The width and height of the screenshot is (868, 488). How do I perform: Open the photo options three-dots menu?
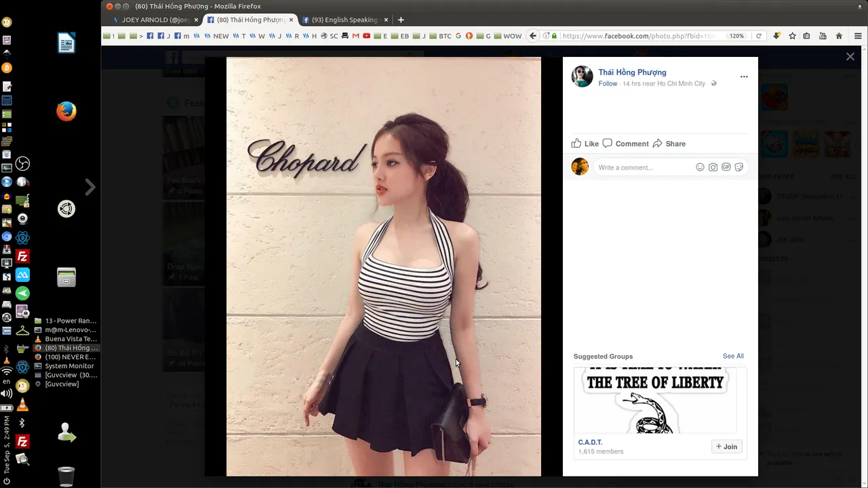(744, 77)
